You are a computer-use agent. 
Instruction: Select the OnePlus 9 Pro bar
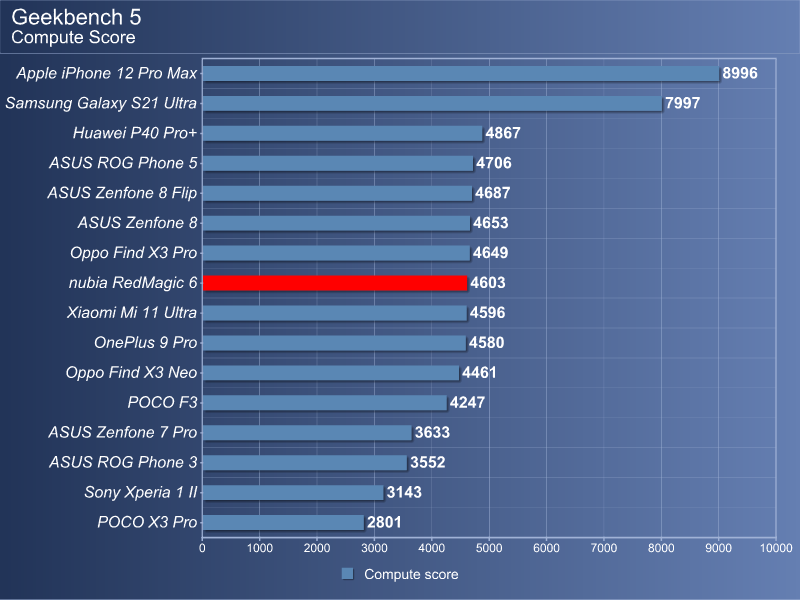coord(334,343)
